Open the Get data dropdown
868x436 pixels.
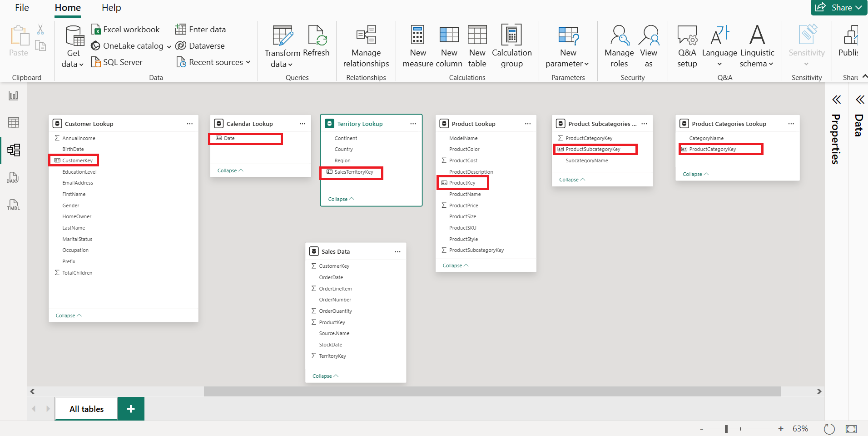pos(73,46)
